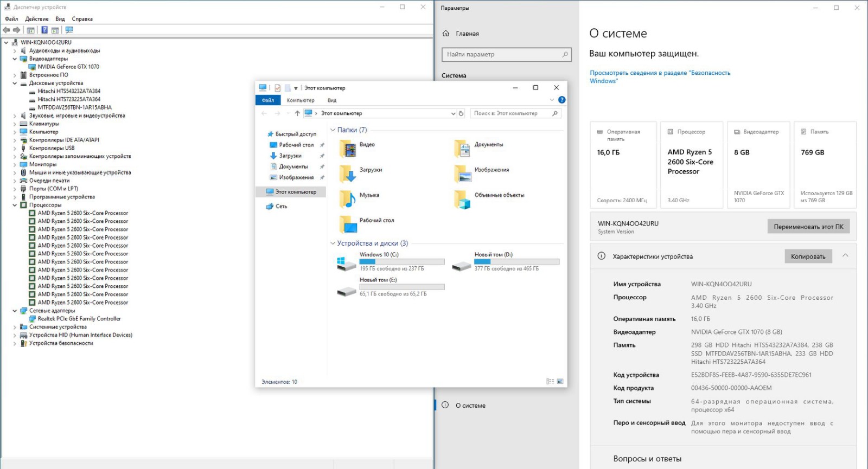Click the Refresh button beside Explorer address bar
This screenshot has height=469, width=868.
click(x=461, y=113)
